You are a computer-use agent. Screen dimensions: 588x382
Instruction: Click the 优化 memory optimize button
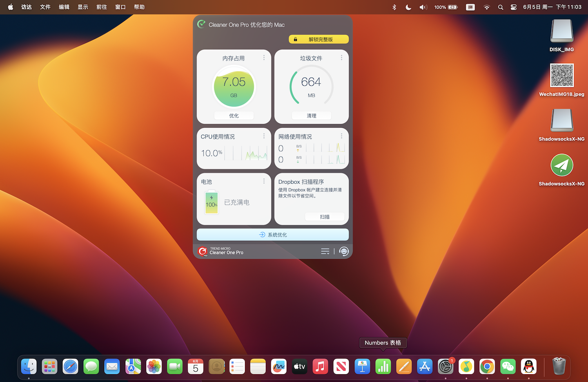tap(234, 115)
